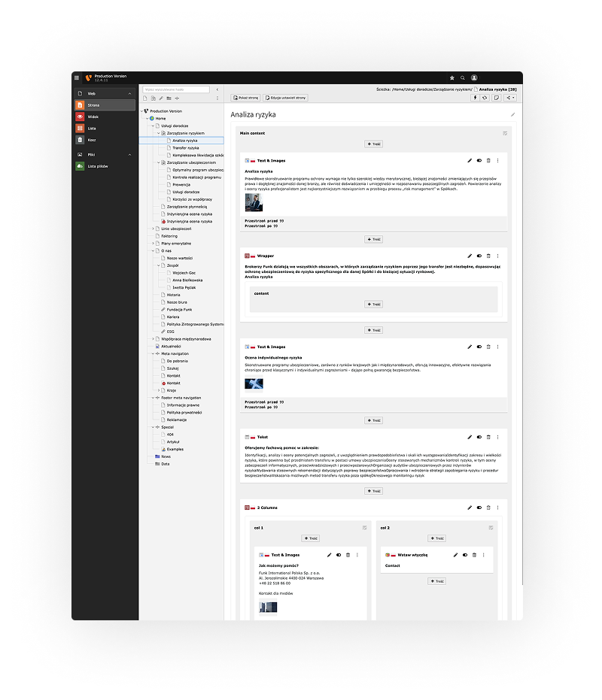Toggle visibility of first Text & Images element
602x700 pixels.
click(x=479, y=160)
